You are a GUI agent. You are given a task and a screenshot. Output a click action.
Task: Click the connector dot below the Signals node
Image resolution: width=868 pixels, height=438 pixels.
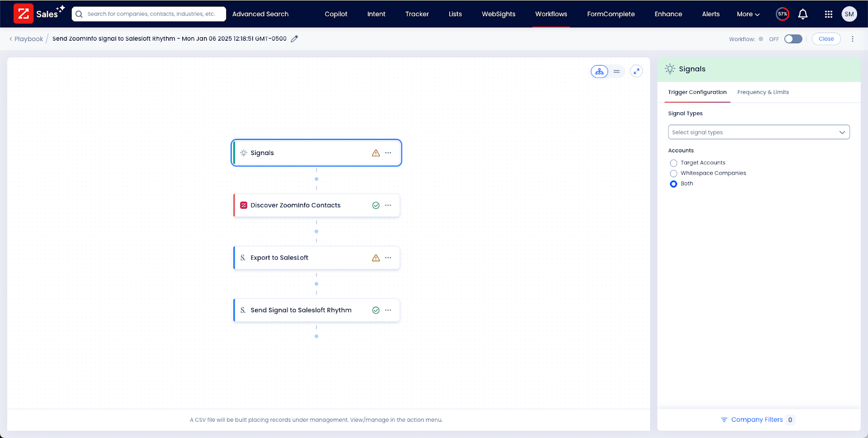click(316, 179)
